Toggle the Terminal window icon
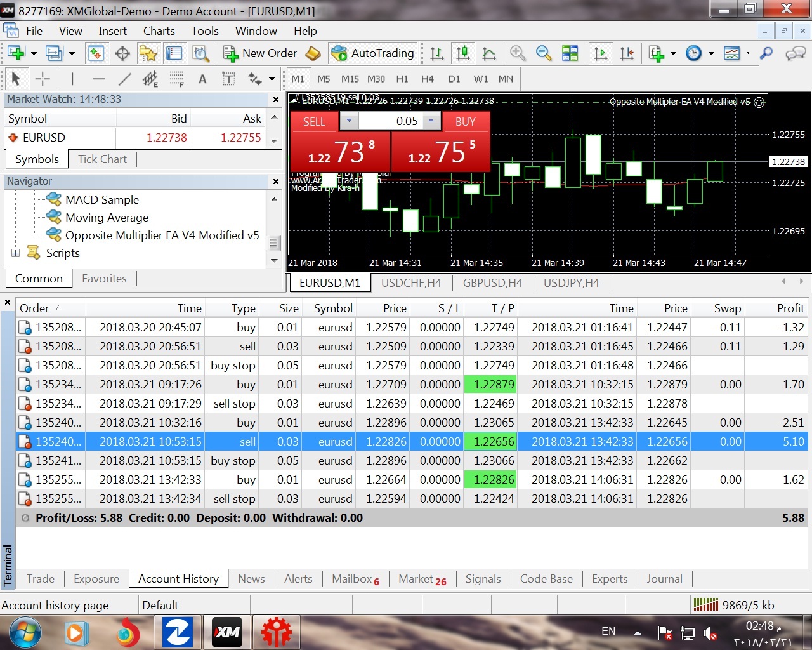 174,53
